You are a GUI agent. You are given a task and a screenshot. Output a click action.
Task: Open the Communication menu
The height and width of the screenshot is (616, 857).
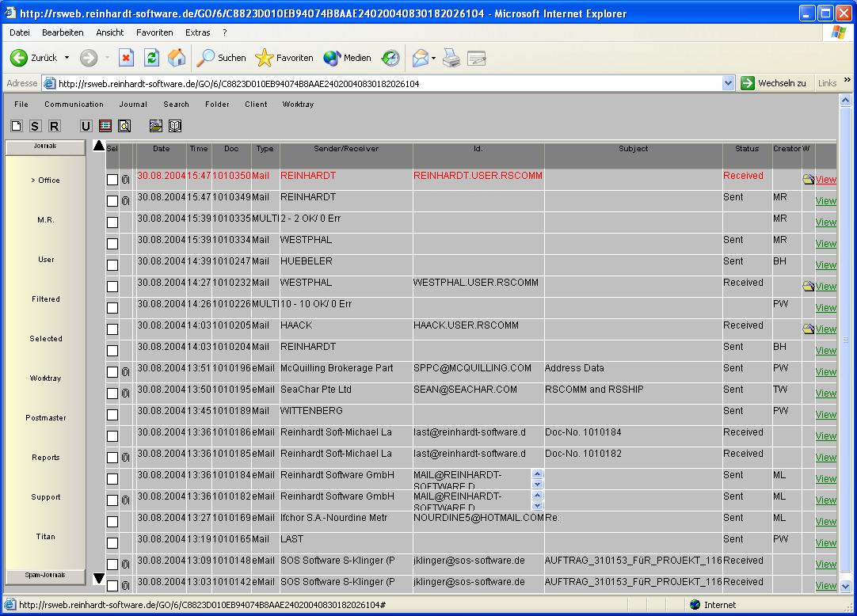click(74, 105)
